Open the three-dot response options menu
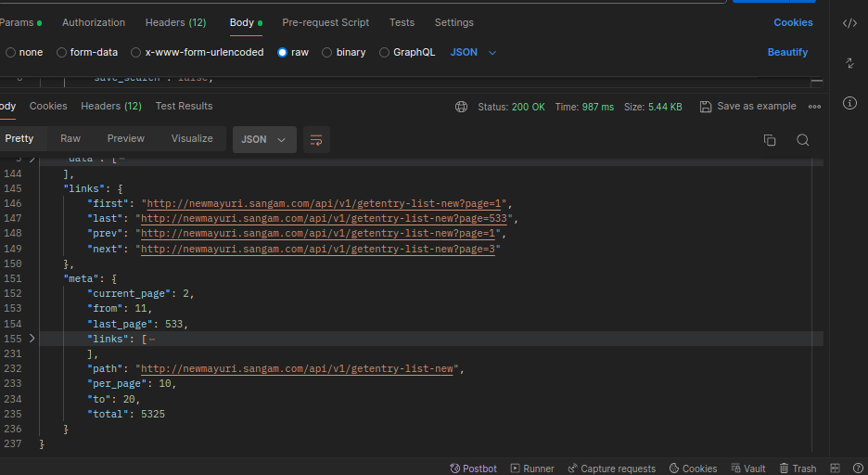 tap(814, 107)
